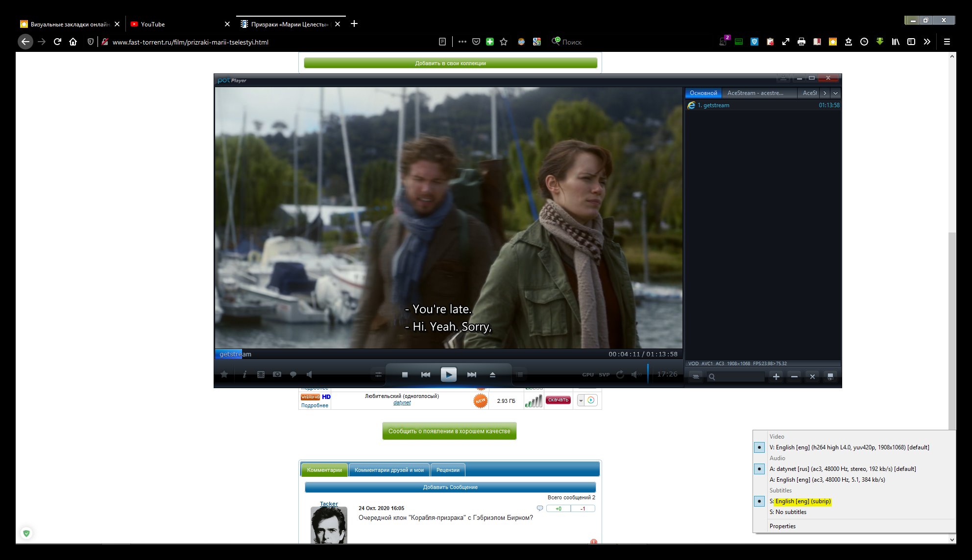Toggle reader view icon in address bar

pyautogui.click(x=442, y=42)
